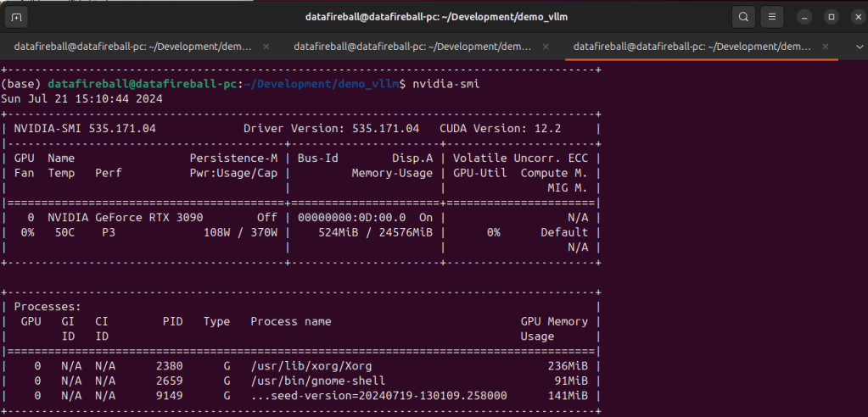Close the active third terminal tab
Image resolution: width=868 pixels, height=417 pixels.
pos(822,47)
